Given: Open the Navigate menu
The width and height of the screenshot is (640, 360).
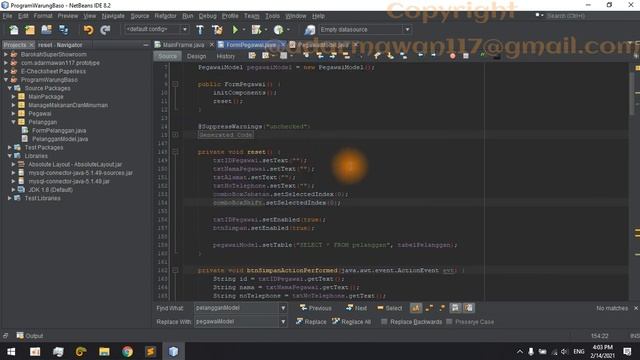Looking at the screenshot, I should click(x=113, y=16).
